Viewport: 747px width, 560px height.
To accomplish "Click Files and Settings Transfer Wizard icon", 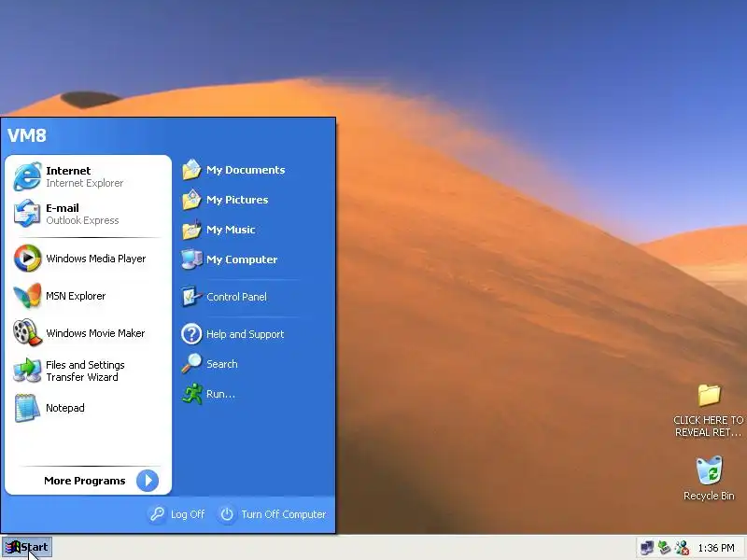I will pyautogui.click(x=27, y=371).
